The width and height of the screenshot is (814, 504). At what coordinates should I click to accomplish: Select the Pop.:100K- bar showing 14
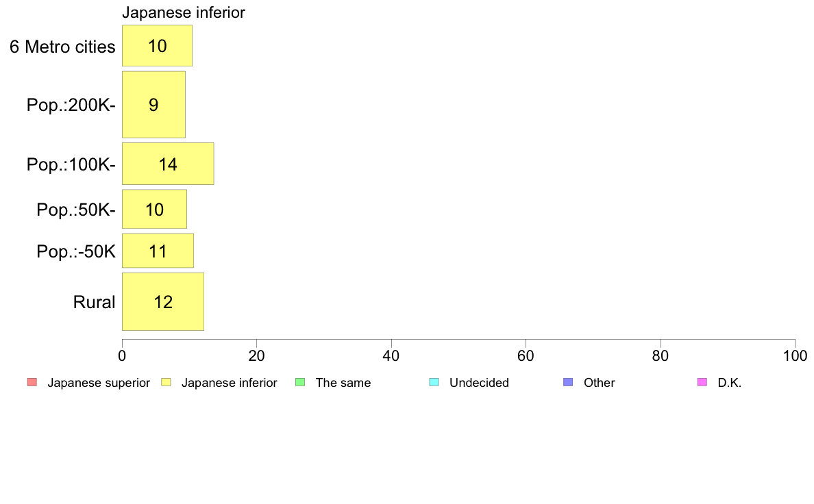[x=168, y=164]
